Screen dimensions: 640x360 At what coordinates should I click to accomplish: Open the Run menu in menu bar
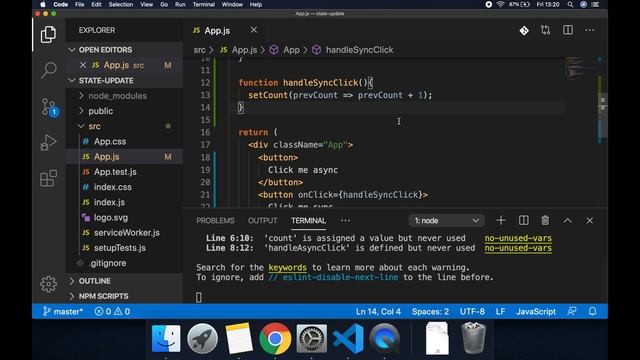180,4
